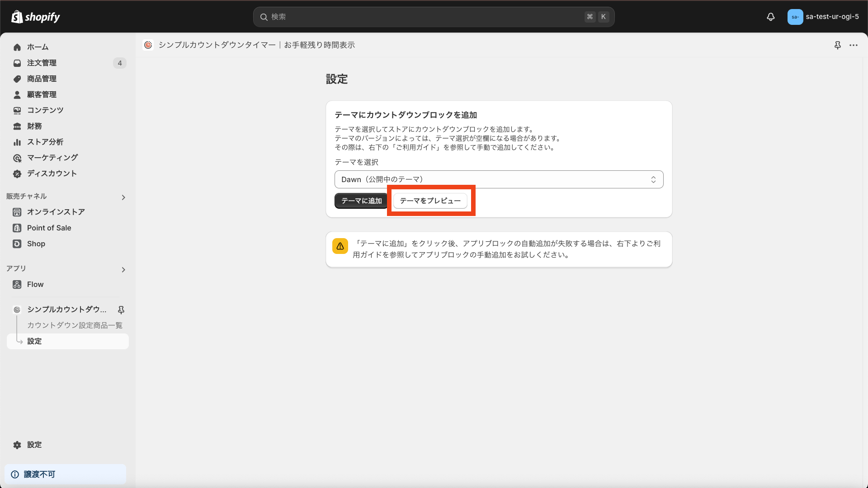Navigate to 顧客管理
The image size is (868, 488).
(x=42, y=94)
